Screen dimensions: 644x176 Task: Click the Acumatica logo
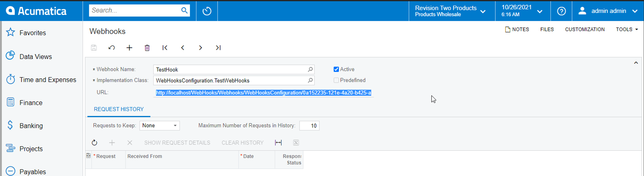[36, 11]
